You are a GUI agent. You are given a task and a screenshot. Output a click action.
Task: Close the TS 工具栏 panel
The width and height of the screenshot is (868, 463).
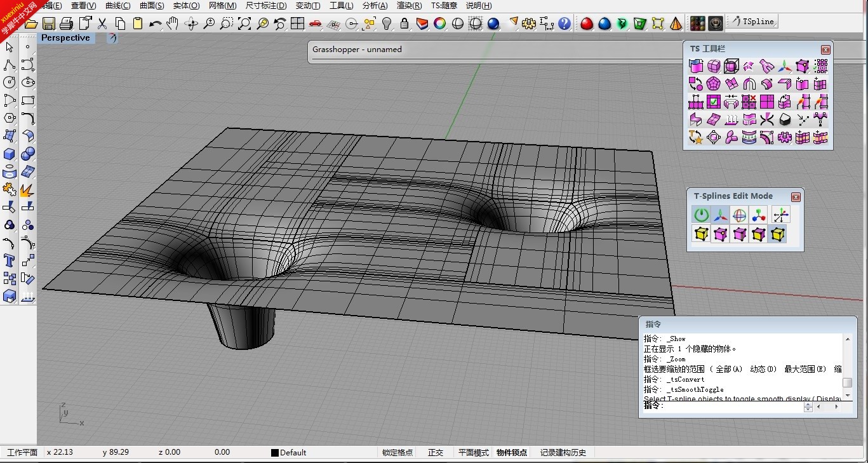[x=825, y=50]
